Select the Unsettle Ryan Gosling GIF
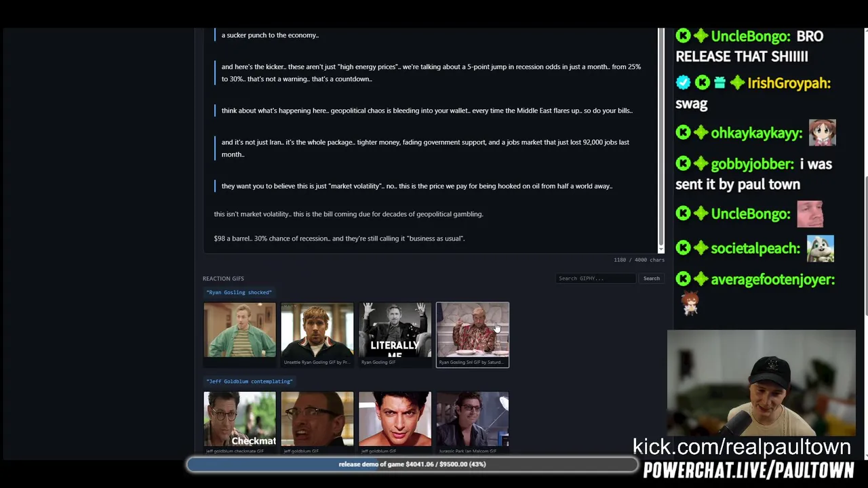The image size is (868, 488). click(317, 334)
